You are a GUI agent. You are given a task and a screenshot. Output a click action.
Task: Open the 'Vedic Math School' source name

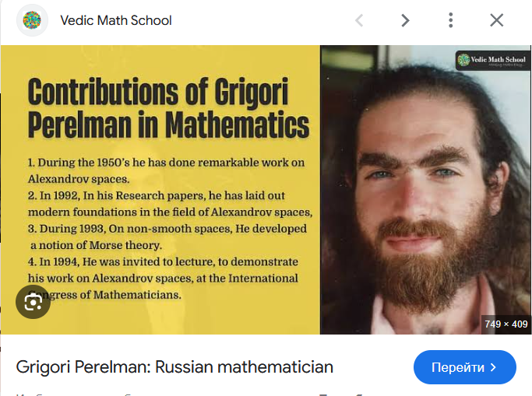pyautogui.click(x=116, y=20)
